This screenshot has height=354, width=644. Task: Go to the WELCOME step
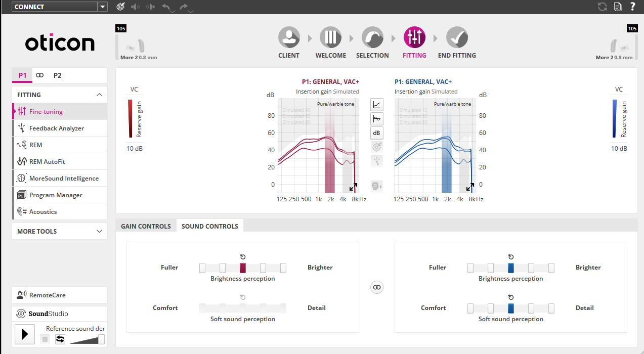point(331,43)
